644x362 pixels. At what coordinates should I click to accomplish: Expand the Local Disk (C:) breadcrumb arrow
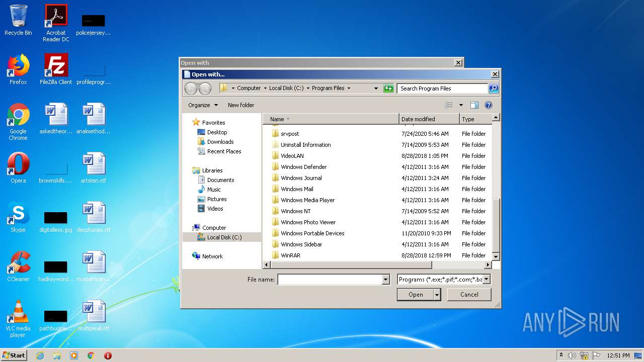(308, 88)
